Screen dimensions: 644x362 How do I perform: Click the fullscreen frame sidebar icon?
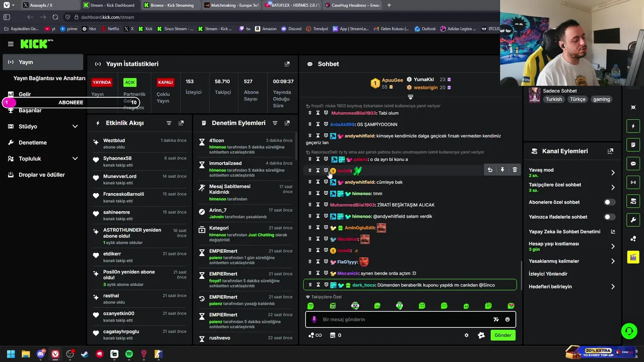633,107
